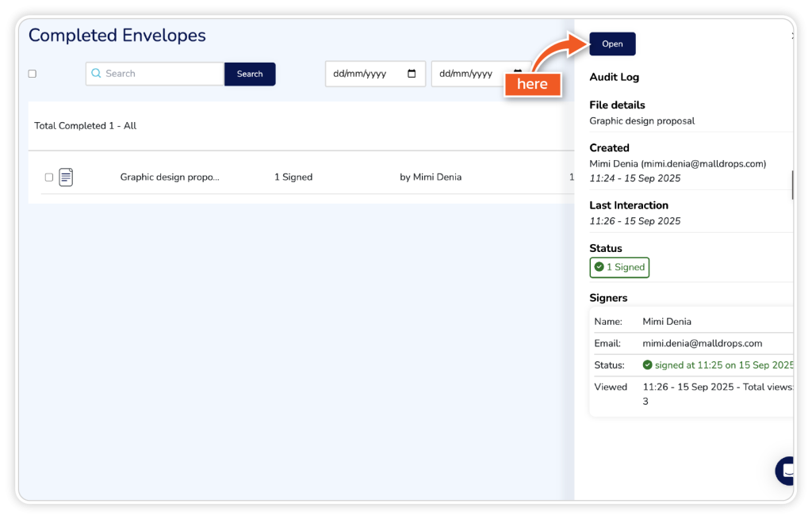The height and width of the screenshot is (519, 812).
Task: Open the Graphic design propo... envelope name
Action: [170, 177]
